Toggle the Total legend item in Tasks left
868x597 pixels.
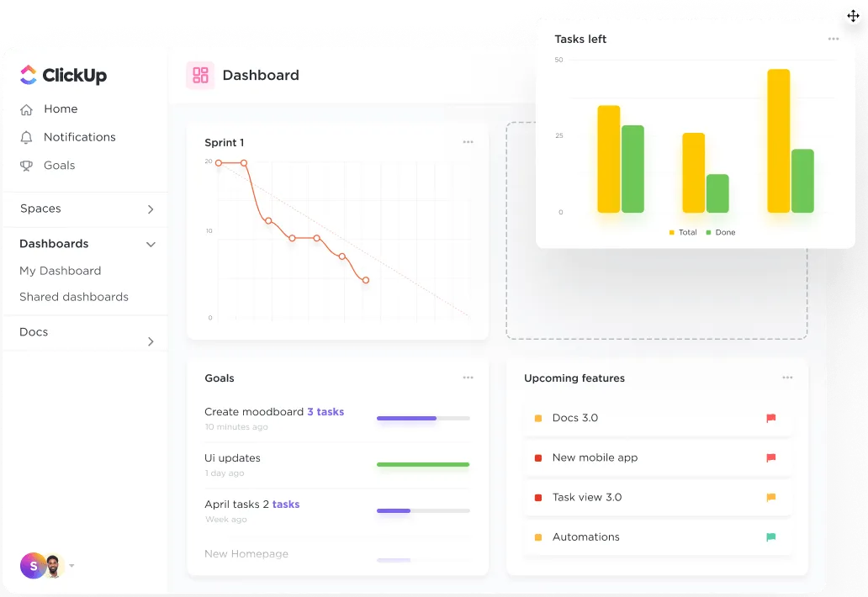tap(683, 232)
